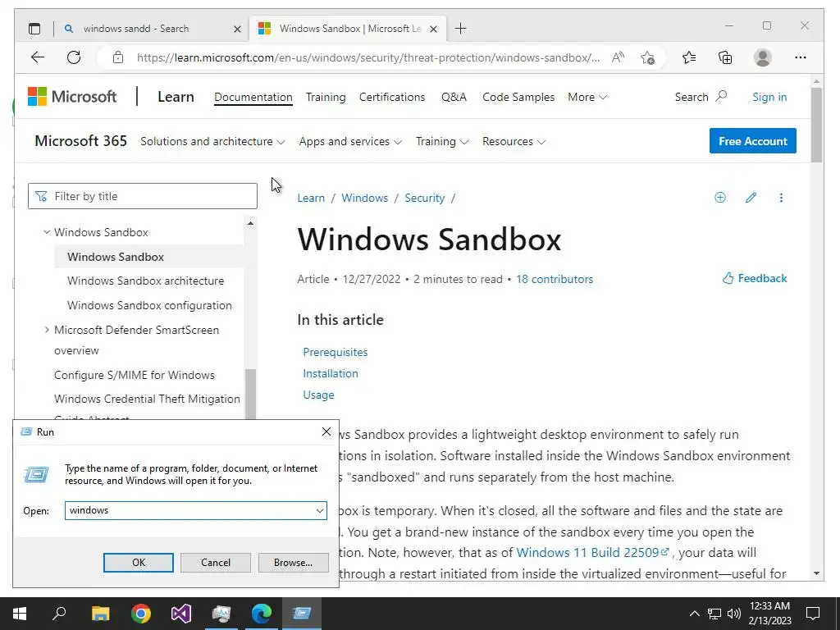Click the Run app taskbar icon
The width and height of the screenshot is (840, 630).
[302, 614]
